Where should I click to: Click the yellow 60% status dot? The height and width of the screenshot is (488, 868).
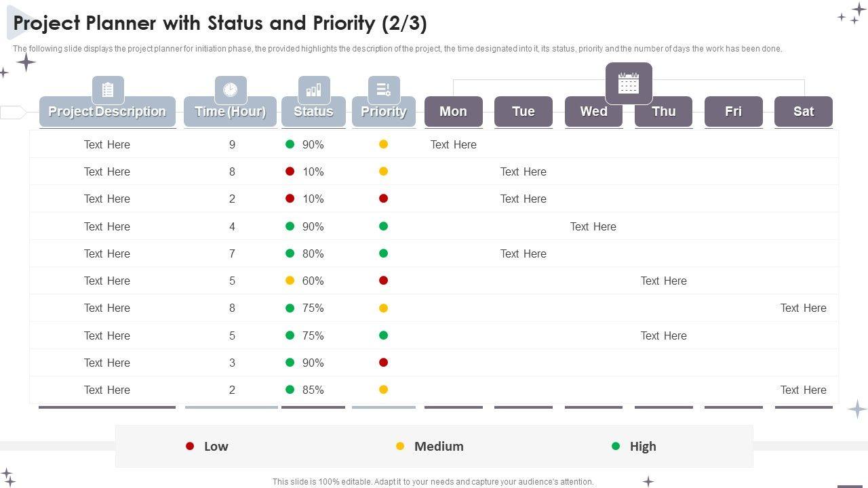(290, 281)
